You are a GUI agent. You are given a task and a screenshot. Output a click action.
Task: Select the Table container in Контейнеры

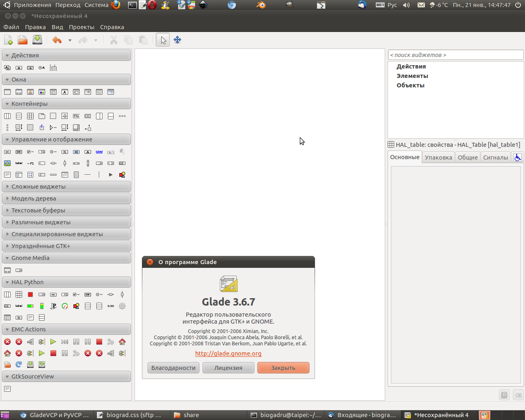[x=30, y=116]
